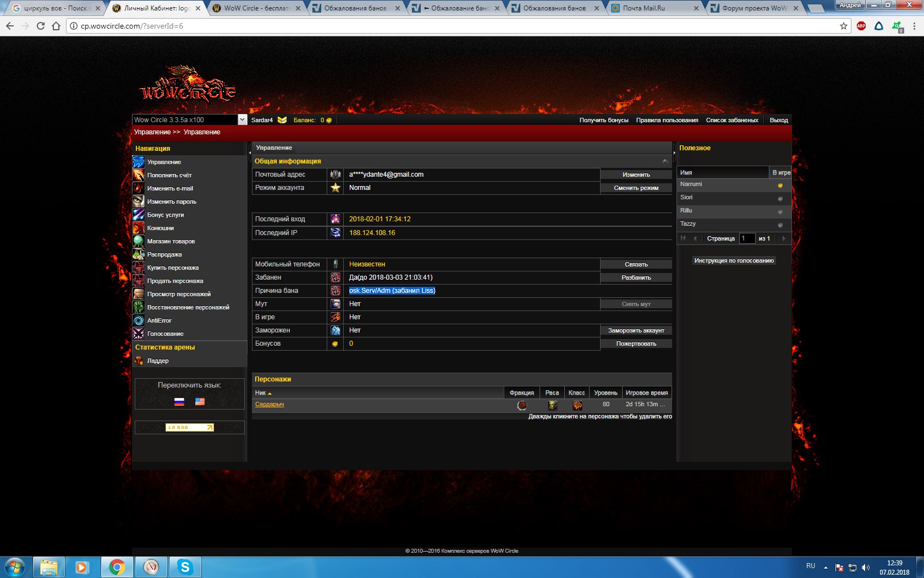Click Заморозить аккаунт button
The width and height of the screenshot is (924, 578).
point(636,330)
